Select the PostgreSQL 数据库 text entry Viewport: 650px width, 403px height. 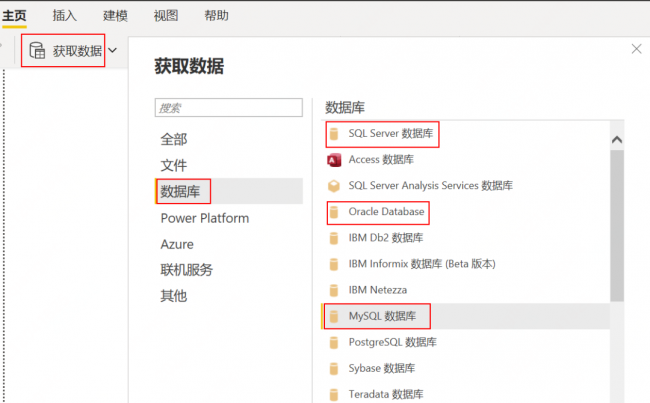(x=393, y=342)
